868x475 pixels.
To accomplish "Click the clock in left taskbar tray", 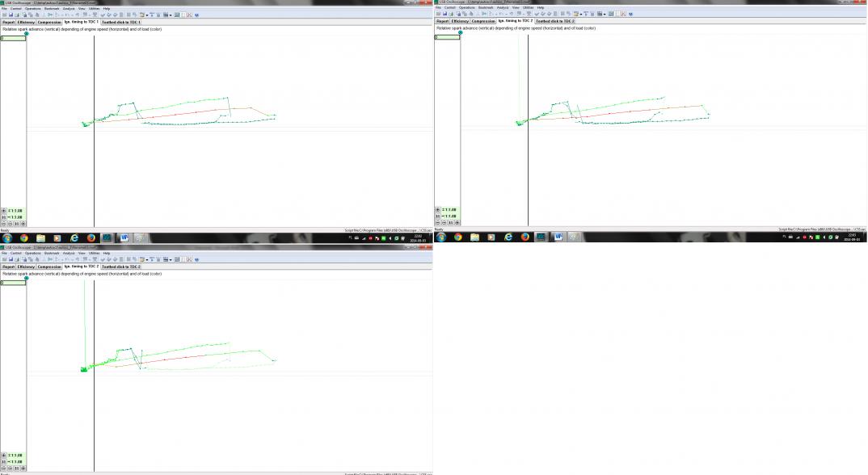I will point(418,238).
